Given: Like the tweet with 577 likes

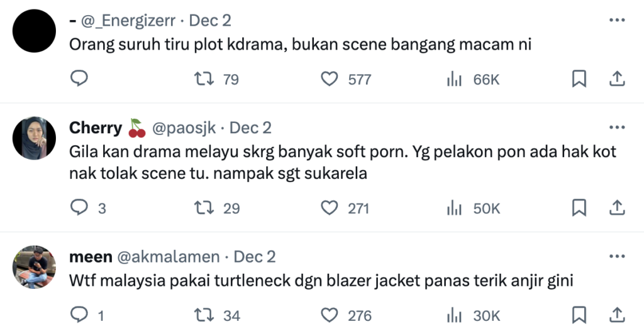Looking at the screenshot, I should (x=330, y=79).
